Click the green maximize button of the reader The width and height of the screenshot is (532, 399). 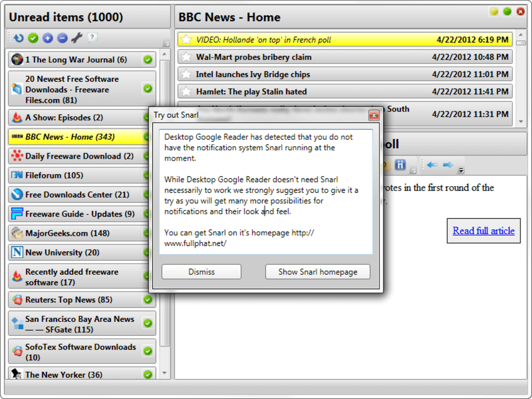tap(507, 12)
